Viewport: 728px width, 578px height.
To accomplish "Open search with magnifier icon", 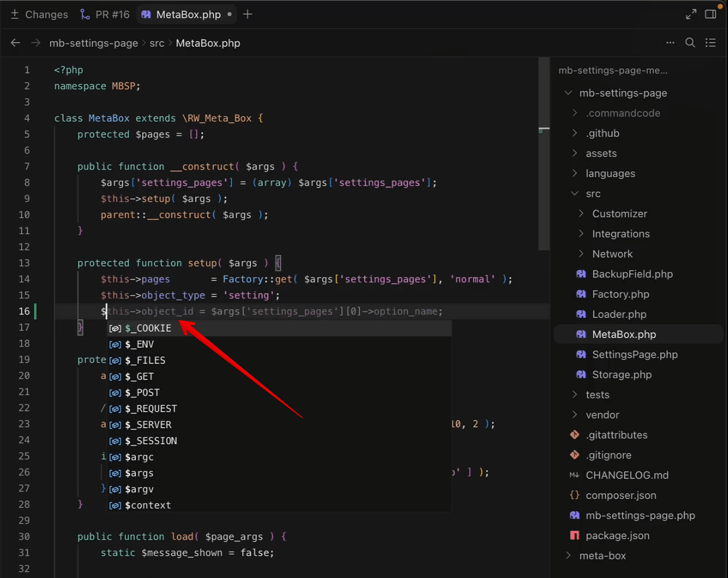I will click(x=690, y=43).
